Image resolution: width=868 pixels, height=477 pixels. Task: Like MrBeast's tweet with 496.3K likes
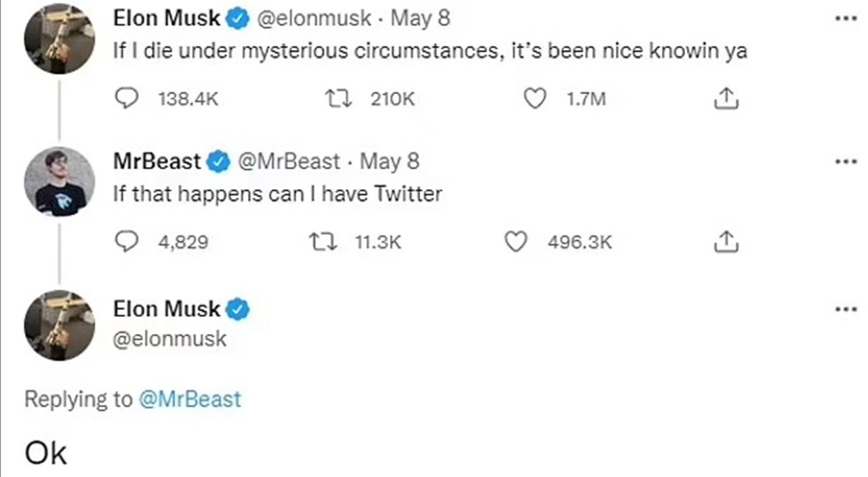coord(517,242)
